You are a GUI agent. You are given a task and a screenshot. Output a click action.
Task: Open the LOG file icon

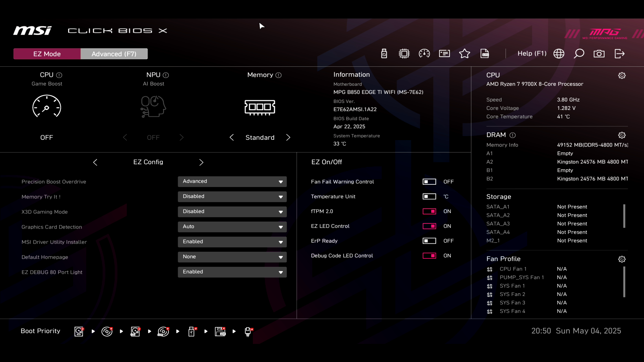point(485,54)
